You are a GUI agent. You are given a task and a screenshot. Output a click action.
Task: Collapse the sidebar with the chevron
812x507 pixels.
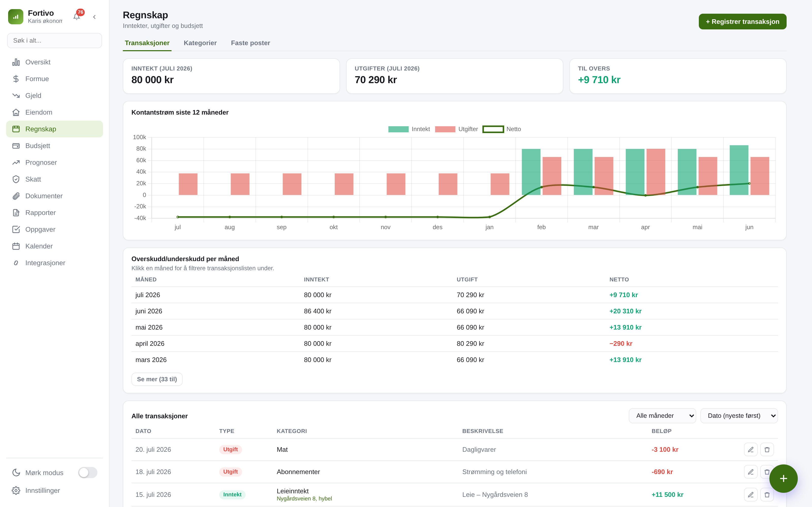pos(94,17)
